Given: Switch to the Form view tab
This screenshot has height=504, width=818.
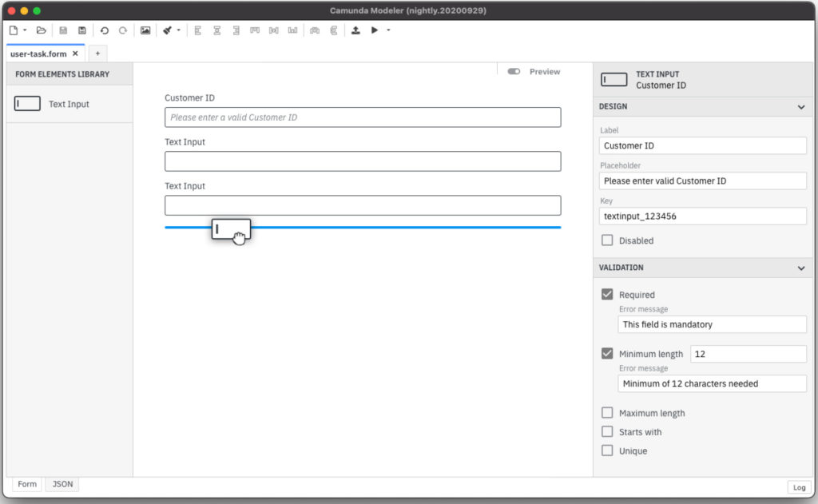Looking at the screenshot, I should pos(27,484).
